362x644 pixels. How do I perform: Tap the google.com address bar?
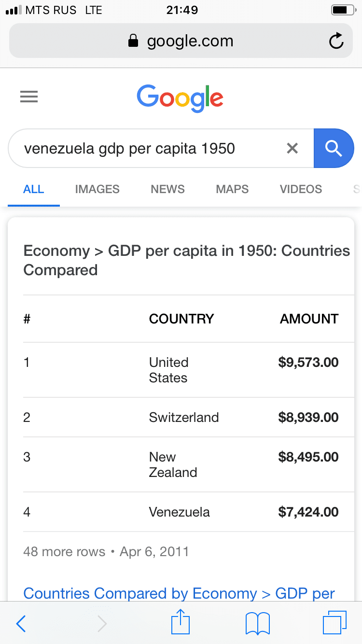coord(181,42)
